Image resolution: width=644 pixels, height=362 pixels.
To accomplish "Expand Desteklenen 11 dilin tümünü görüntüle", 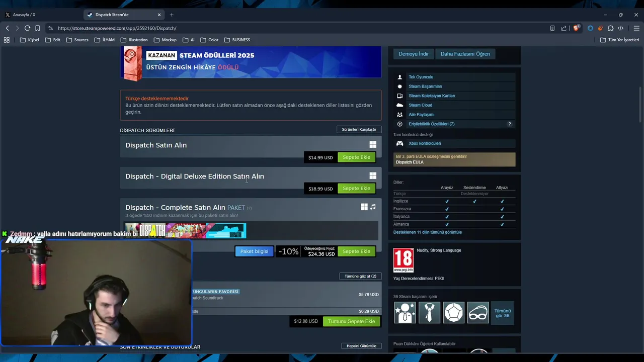I will pyautogui.click(x=428, y=232).
